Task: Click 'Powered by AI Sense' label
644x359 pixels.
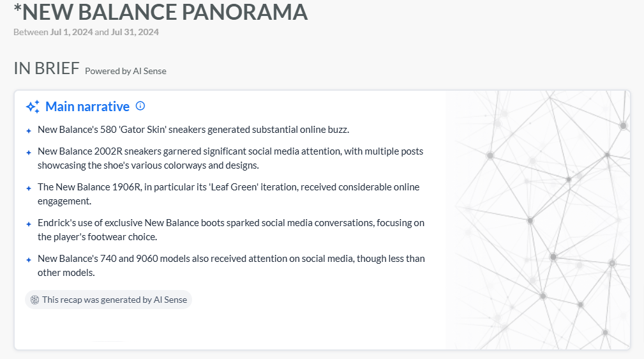Action: (126, 71)
